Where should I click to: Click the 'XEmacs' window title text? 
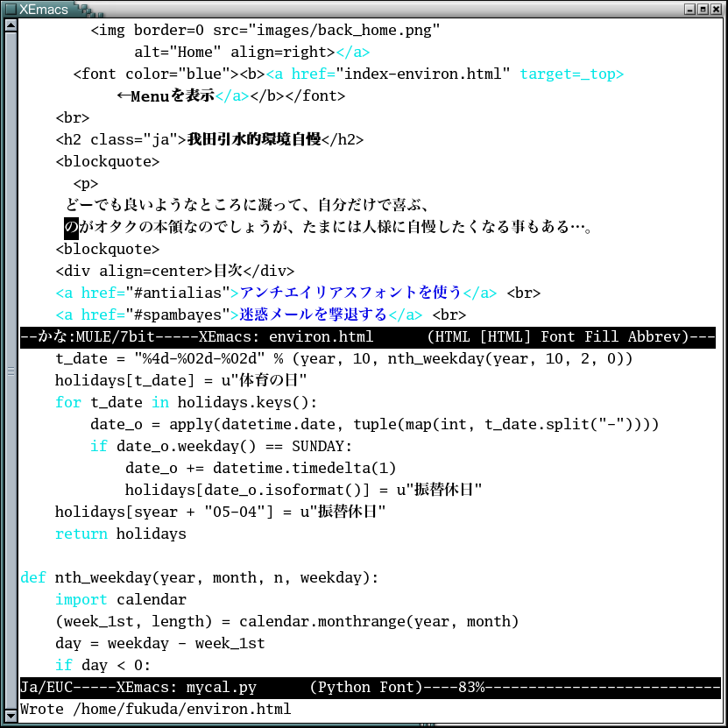tap(44, 9)
